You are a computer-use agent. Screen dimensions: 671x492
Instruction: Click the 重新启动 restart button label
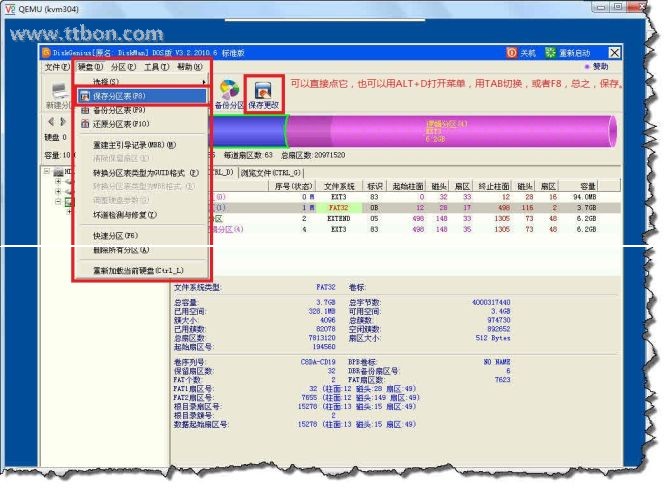(575, 53)
